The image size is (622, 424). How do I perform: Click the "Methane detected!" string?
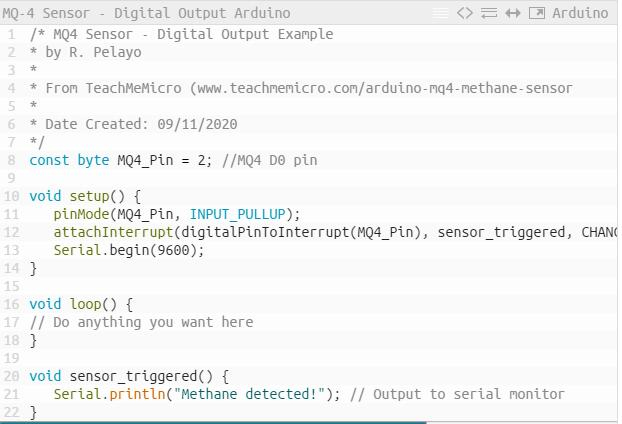[x=249, y=394]
